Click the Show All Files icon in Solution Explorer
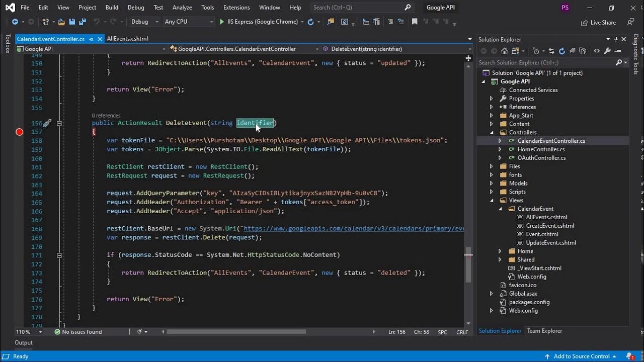 583,51
